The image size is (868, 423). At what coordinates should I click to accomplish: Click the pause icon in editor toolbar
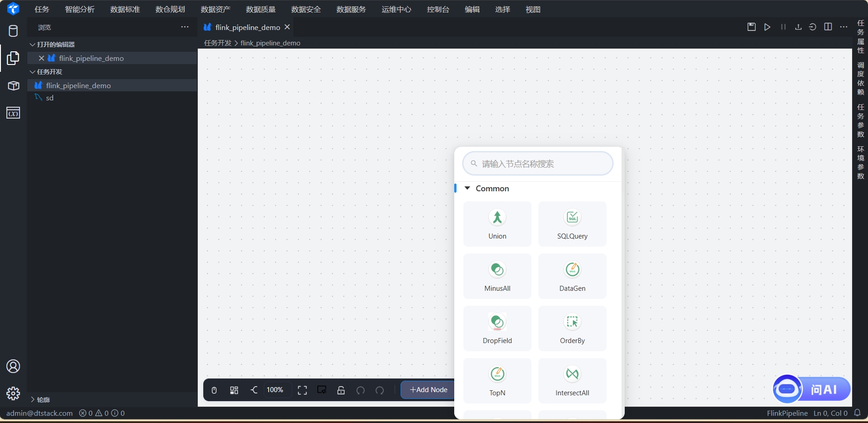coord(783,27)
